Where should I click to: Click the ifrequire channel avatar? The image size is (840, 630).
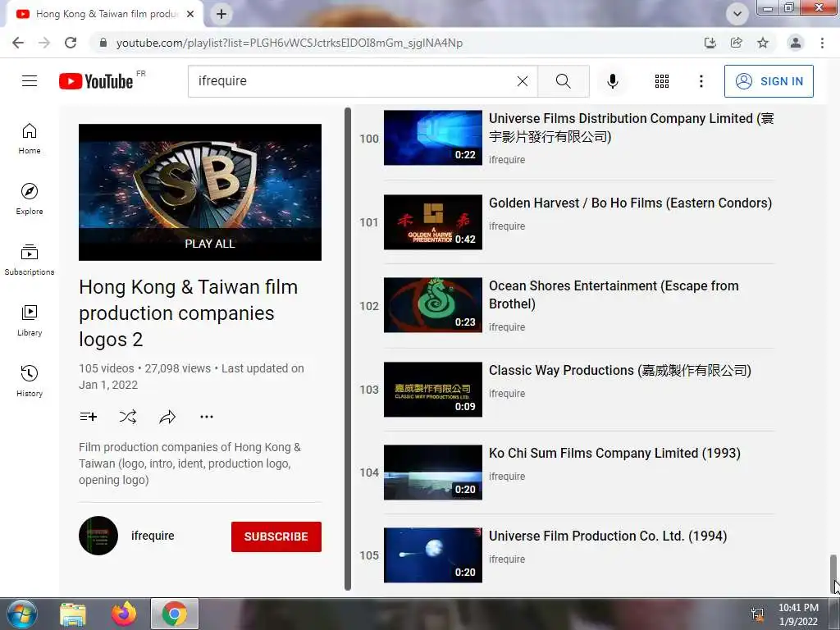pyautogui.click(x=98, y=536)
